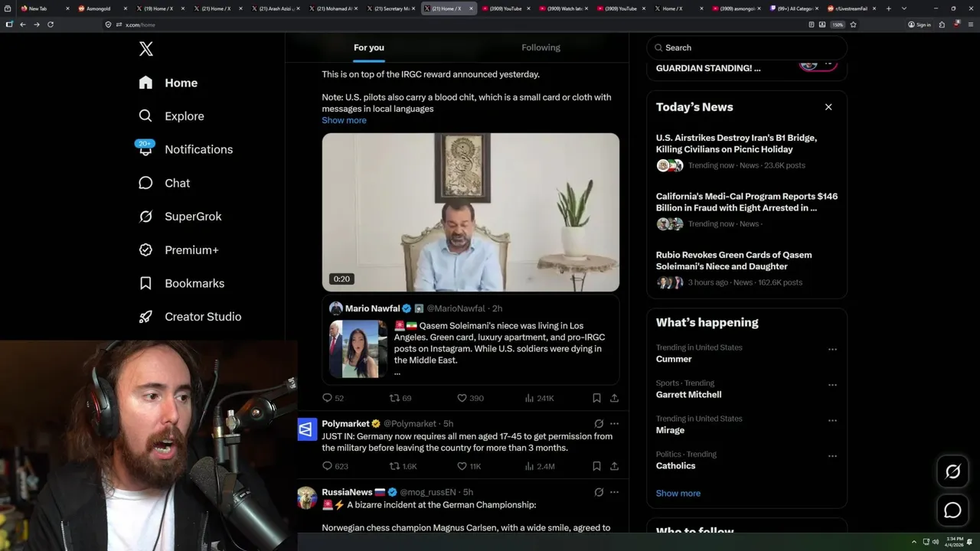Image resolution: width=980 pixels, height=551 pixels.
Task: Open the California Medi-Cal fraud news story
Action: coord(746,202)
